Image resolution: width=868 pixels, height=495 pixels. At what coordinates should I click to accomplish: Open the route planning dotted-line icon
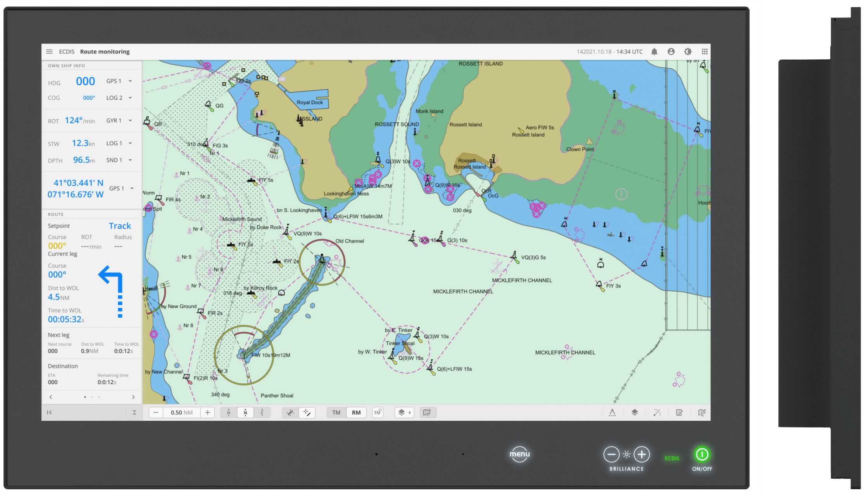[657, 412]
